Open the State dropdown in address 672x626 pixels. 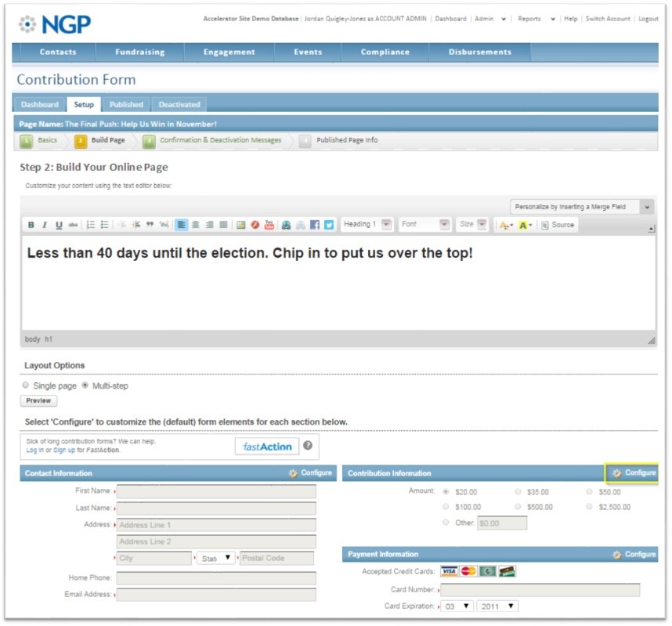216,558
